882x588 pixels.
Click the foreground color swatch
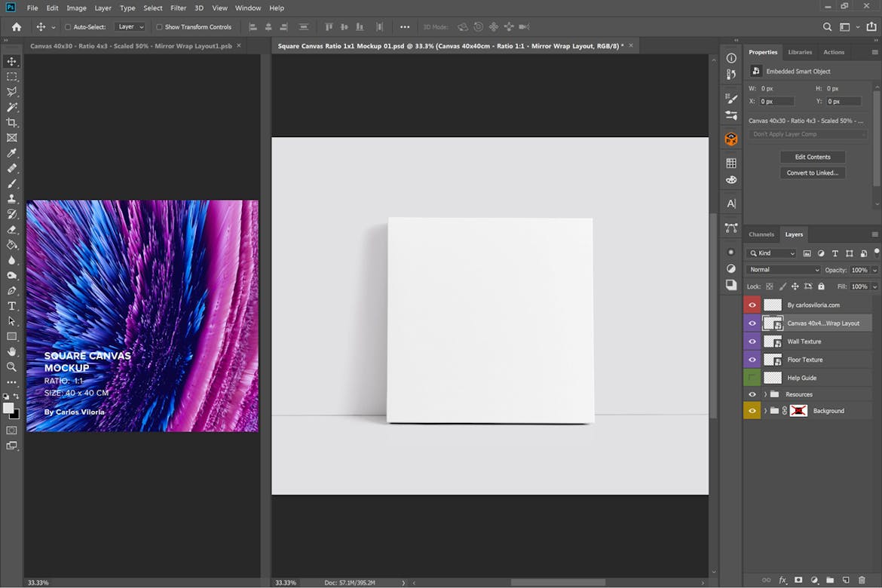point(8,409)
